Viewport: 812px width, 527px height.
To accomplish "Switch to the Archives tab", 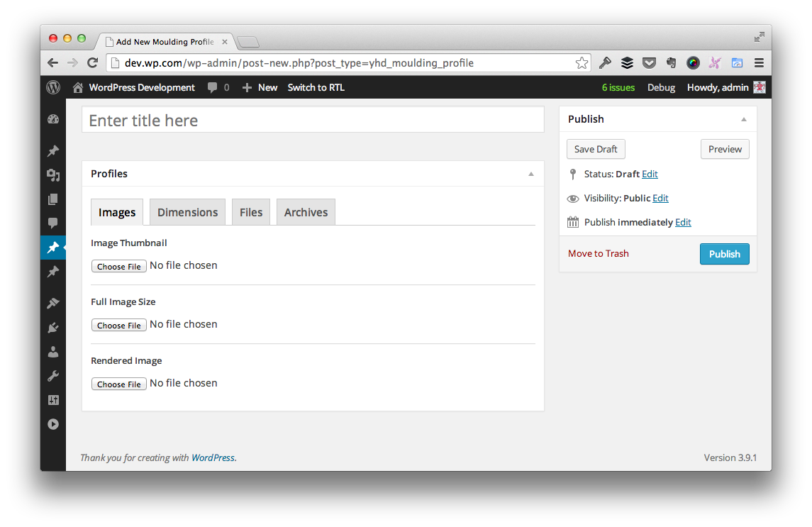I will pos(306,212).
